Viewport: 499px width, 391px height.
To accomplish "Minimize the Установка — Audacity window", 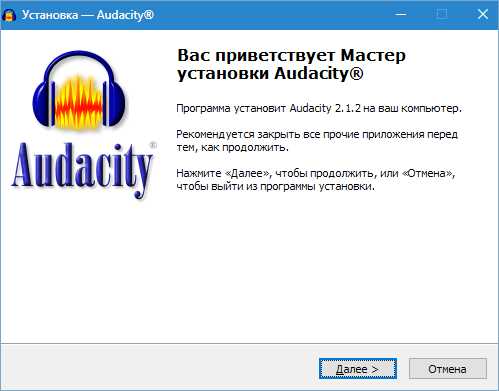I will 401,15.
